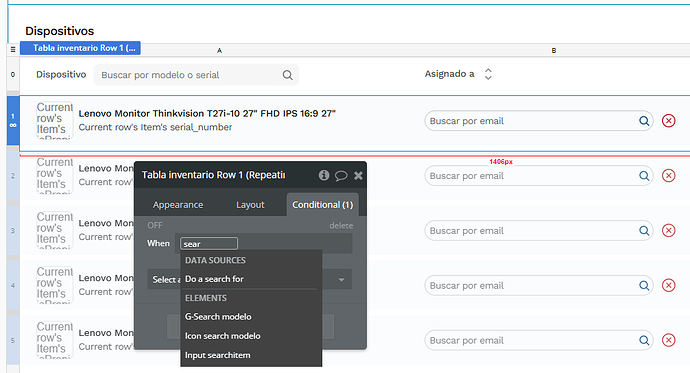Click the magnifier in row 1 email field
This screenshot has height=373, width=690.
coord(644,121)
